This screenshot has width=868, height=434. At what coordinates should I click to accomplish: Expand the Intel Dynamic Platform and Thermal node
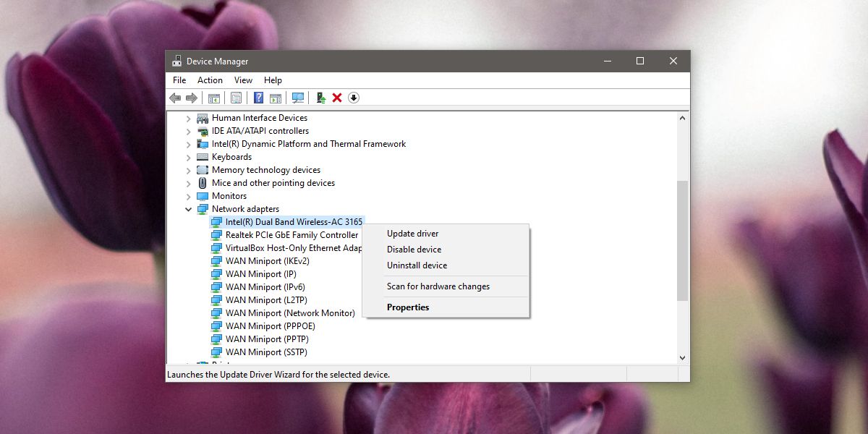(x=189, y=144)
